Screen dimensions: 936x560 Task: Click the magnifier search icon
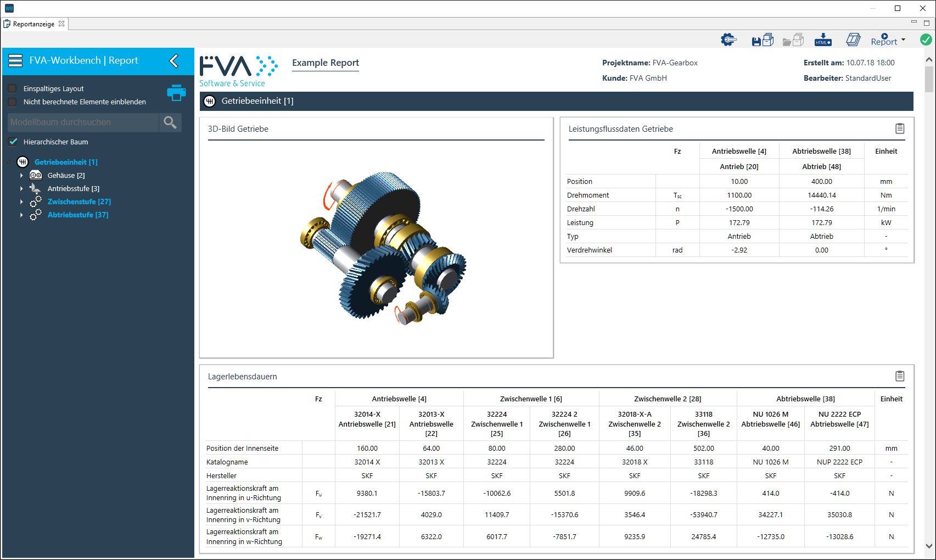pos(170,122)
